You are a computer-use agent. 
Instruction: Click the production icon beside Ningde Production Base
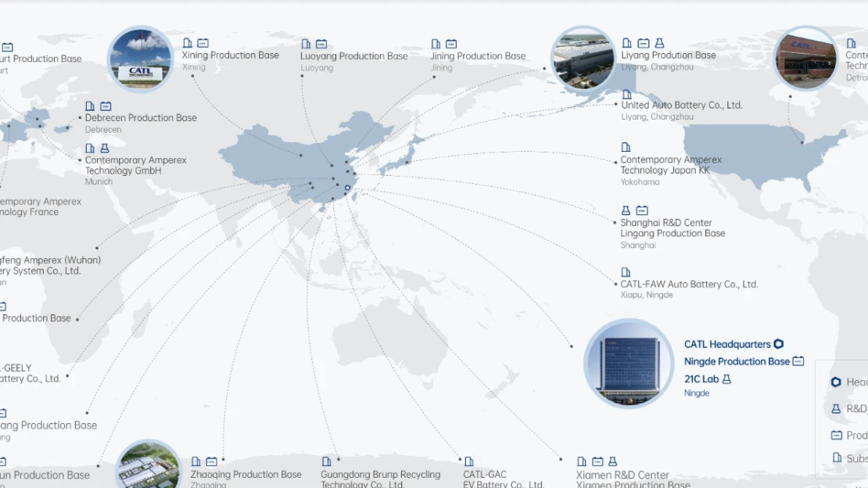click(x=798, y=361)
